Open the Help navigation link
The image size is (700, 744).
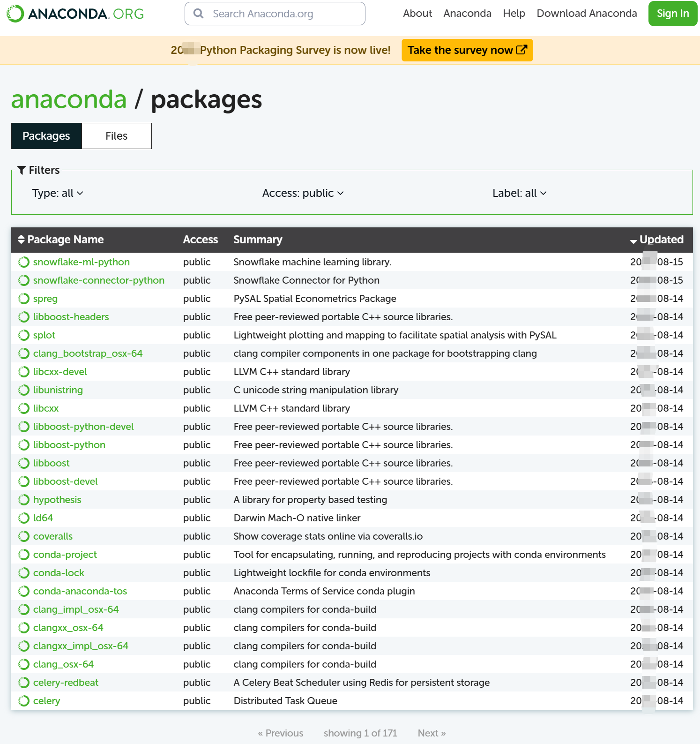(x=514, y=14)
